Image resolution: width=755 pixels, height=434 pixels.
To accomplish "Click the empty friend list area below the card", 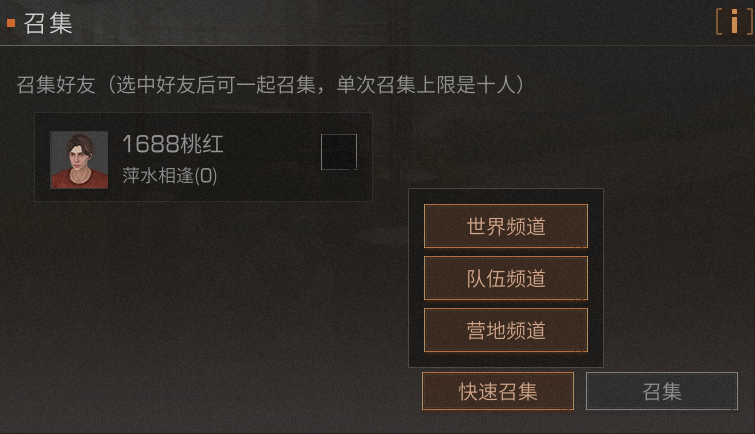I will click(202, 299).
